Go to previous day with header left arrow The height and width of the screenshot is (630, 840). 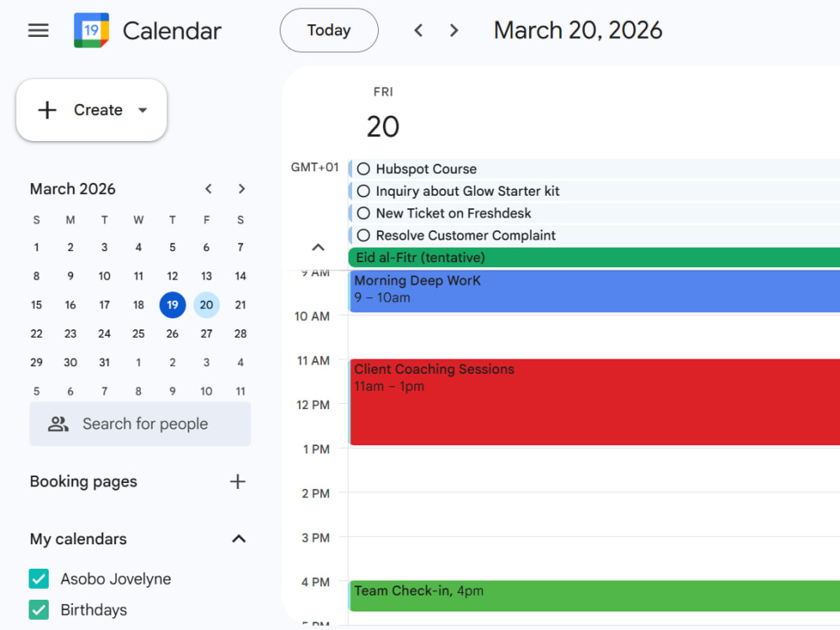click(419, 30)
